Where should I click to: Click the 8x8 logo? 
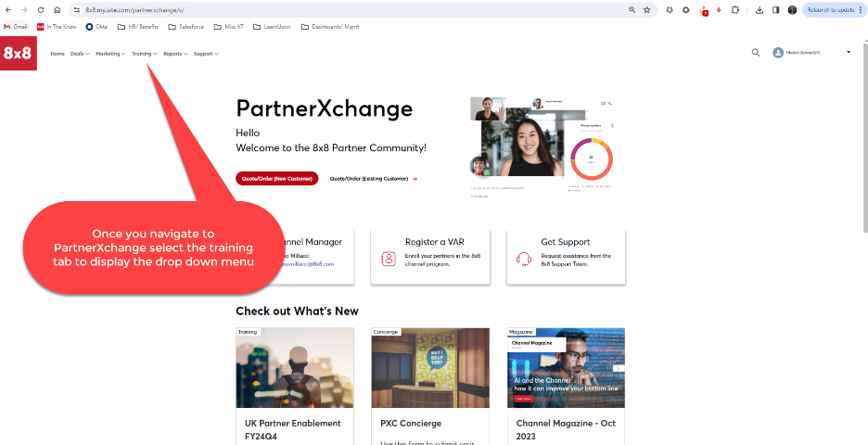[19, 53]
